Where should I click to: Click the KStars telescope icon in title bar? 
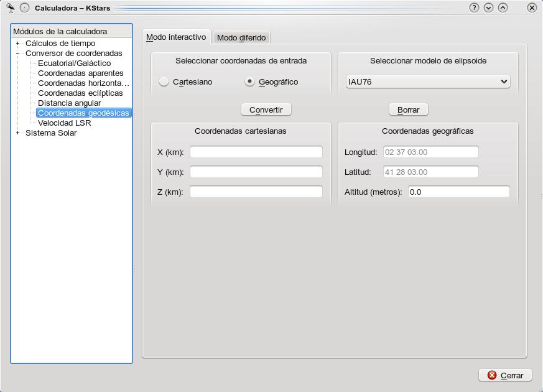coord(10,7)
